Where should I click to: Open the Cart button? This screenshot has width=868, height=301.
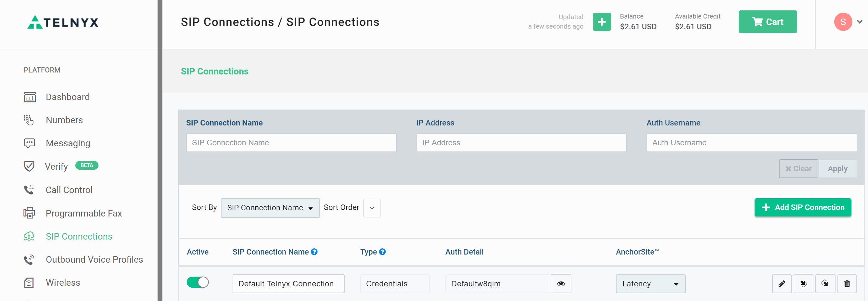tap(767, 22)
